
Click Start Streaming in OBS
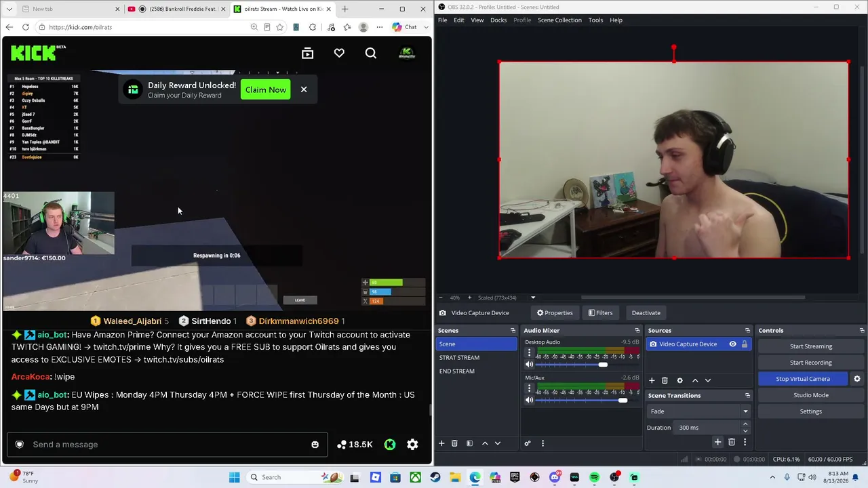[811, 346]
